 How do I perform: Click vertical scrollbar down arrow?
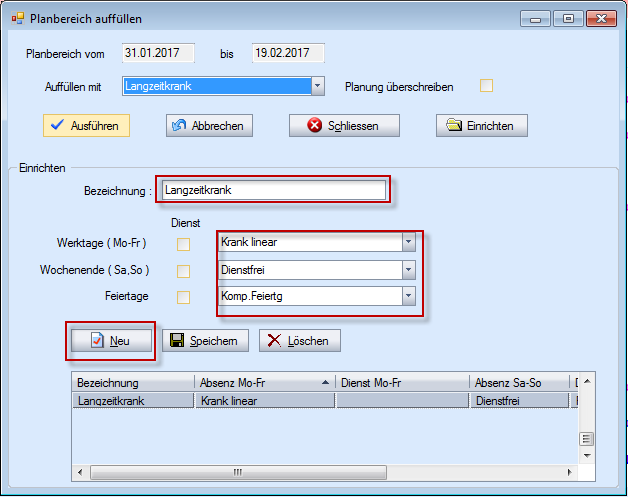click(x=587, y=456)
